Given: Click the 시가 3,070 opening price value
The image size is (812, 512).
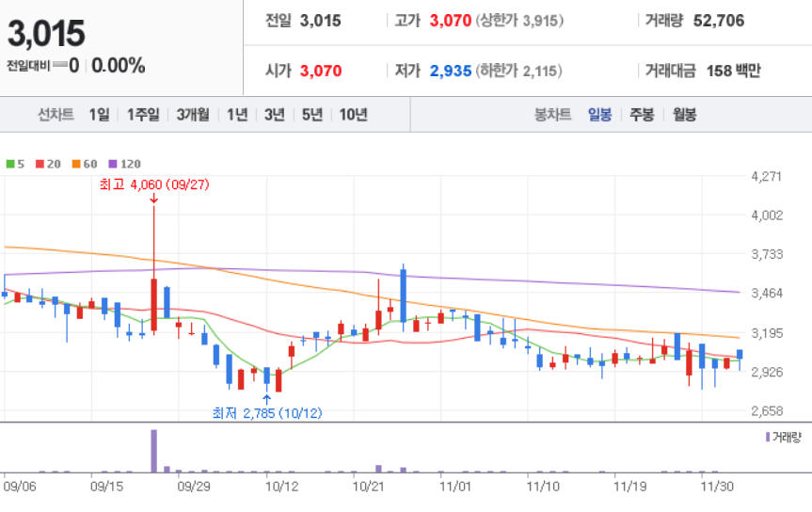Looking at the screenshot, I should (321, 71).
